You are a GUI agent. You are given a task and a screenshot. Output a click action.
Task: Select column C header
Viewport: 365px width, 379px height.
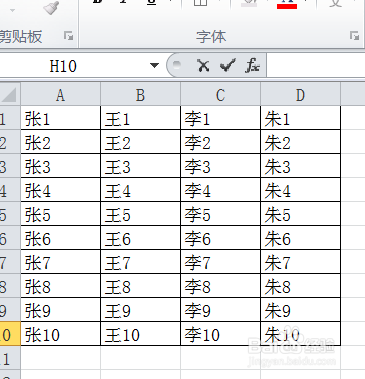tap(220, 95)
